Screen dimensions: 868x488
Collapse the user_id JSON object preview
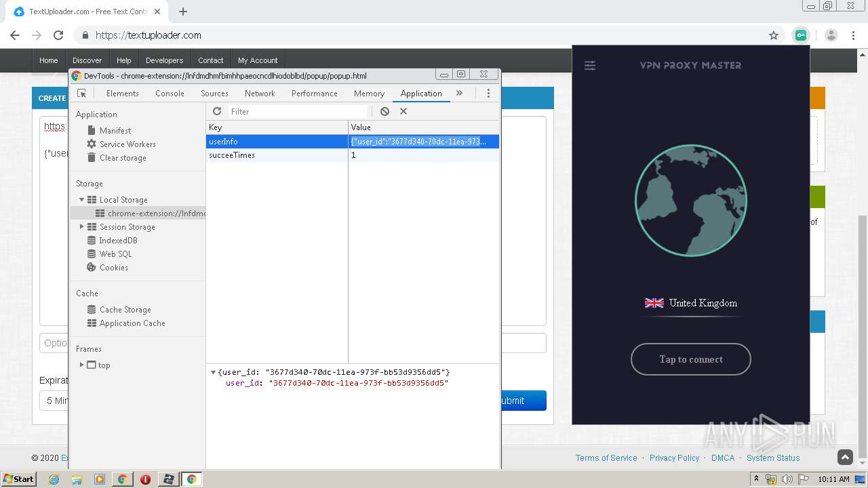pyautogui.click(x=214, y=372)
